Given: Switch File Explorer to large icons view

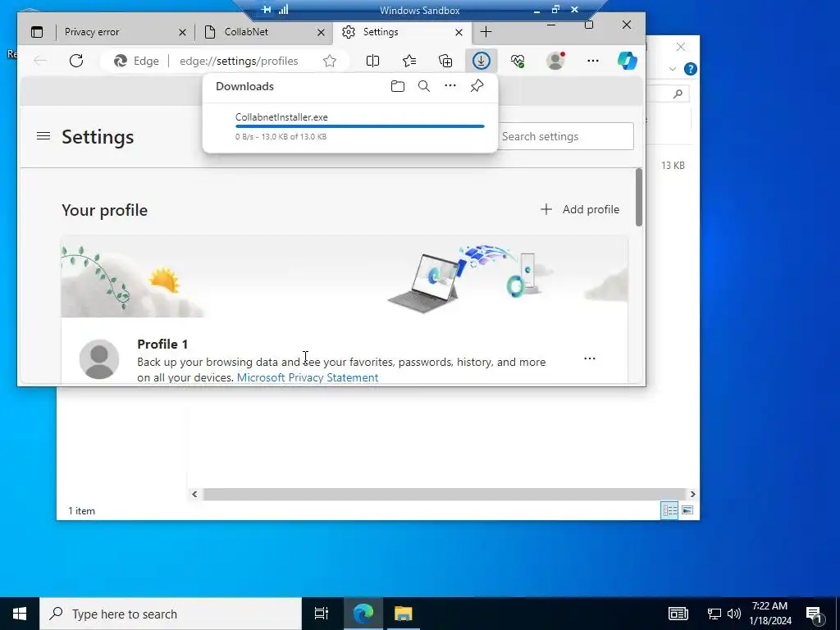Looking at the screenshot, I should [x=687, y=510].
